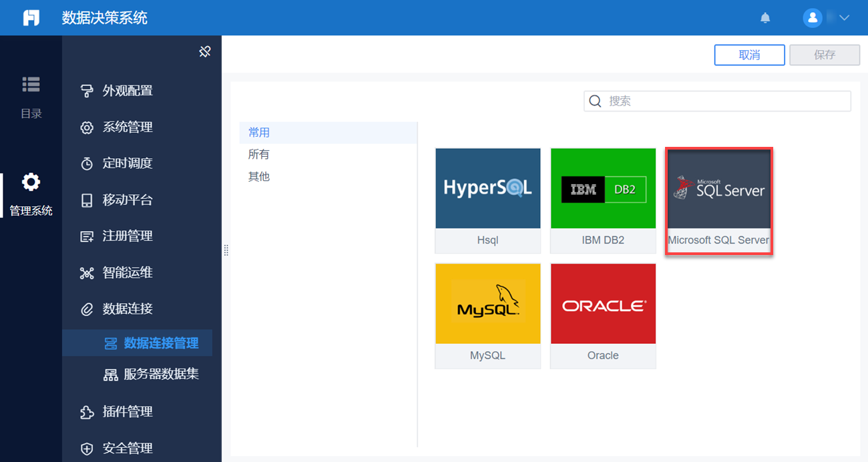Choose the IBM DB2 database tile
The height and width of the screenshot is (462, 868).
[603, 200]
